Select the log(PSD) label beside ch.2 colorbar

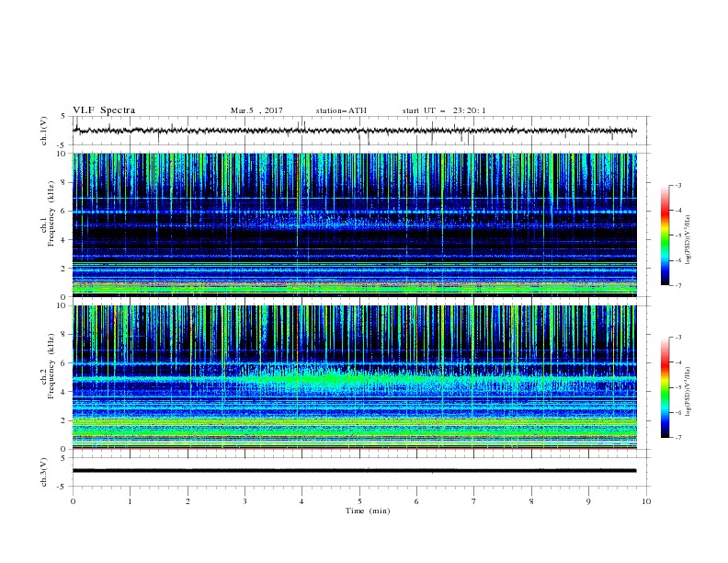coord(688,391)
